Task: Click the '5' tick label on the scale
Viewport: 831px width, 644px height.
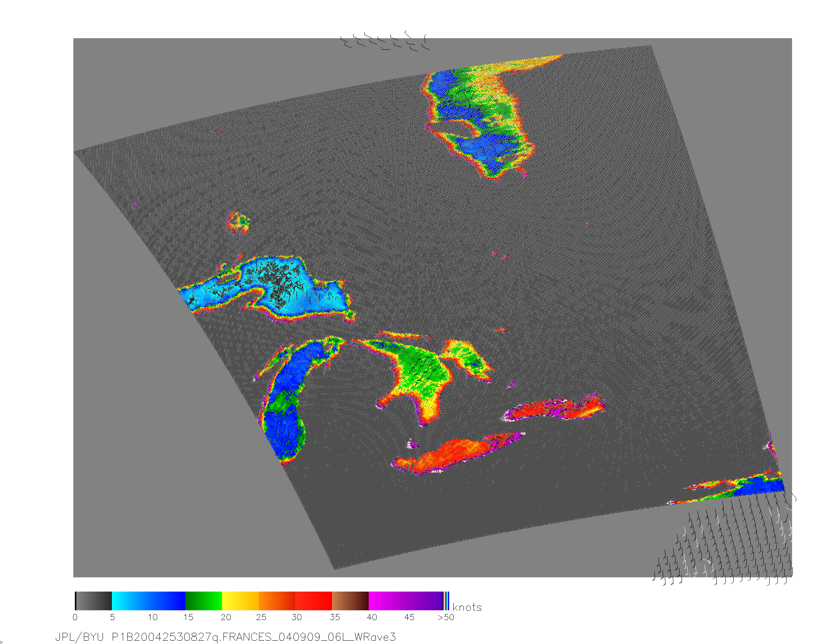Action: pyautogui.click(x=112, y=617)
